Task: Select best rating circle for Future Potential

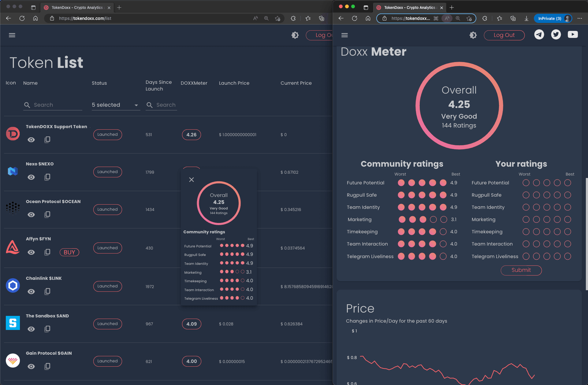Action: 568,183
